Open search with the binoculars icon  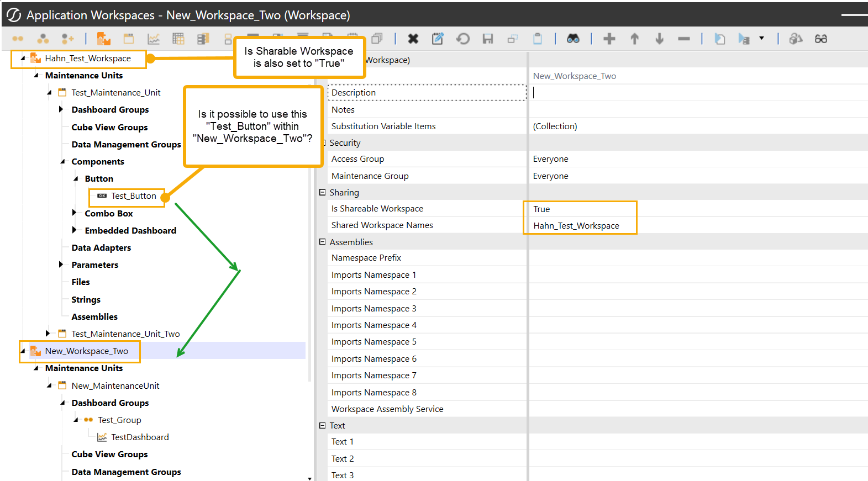tap(573, 39)
